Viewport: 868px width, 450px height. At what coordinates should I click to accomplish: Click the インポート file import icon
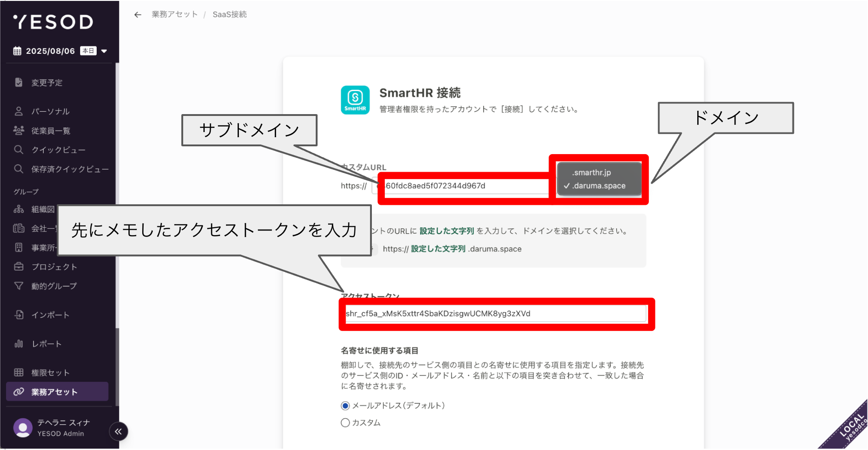pos(18,315)
